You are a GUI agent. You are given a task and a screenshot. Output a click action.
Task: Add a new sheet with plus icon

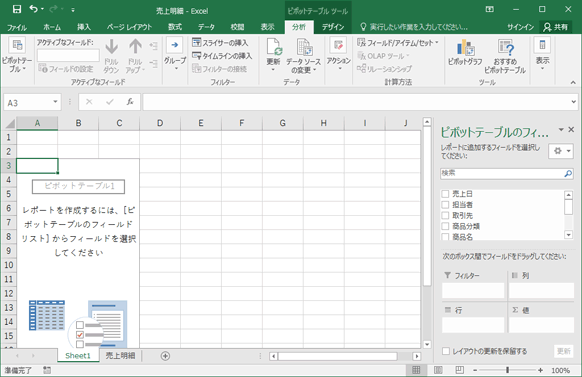(165, 356)
